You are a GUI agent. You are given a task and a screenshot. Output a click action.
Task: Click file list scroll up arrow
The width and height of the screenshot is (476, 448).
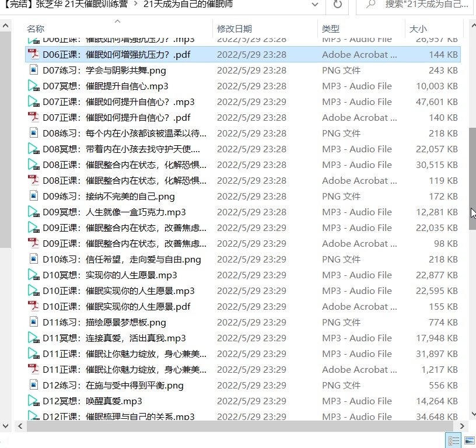pos(473,25)
